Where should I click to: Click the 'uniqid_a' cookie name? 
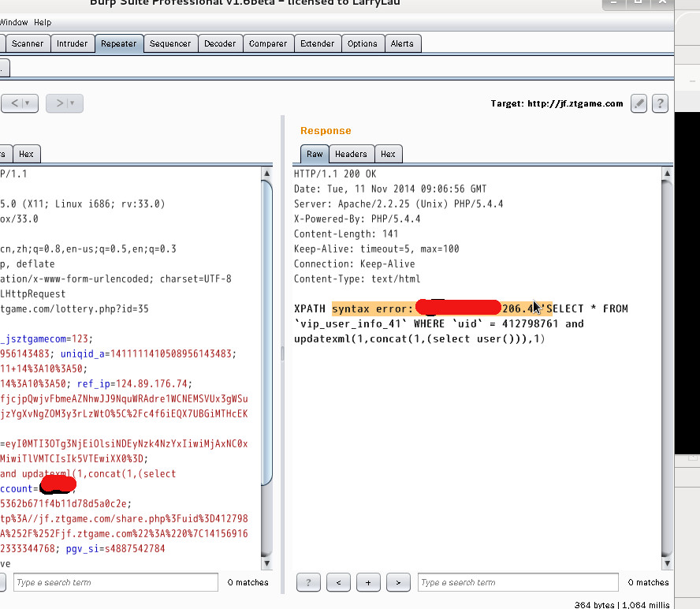click(x=83, y=354)
